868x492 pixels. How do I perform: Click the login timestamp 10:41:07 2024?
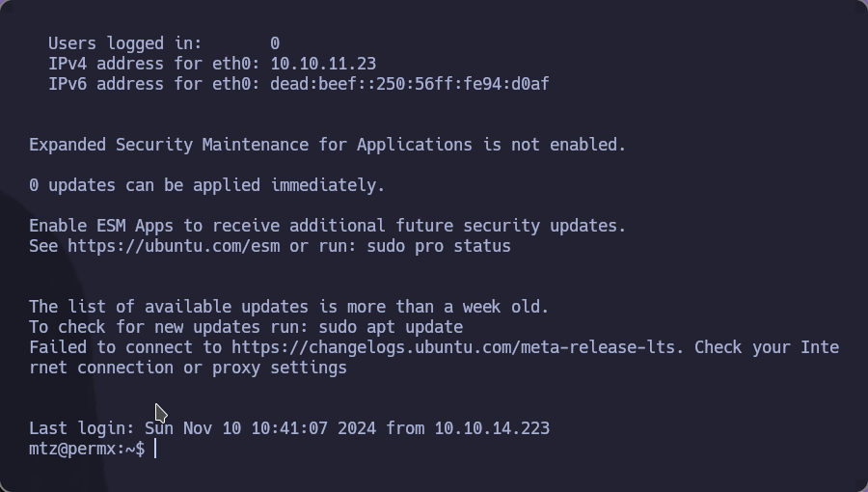(x=313, y=428)
